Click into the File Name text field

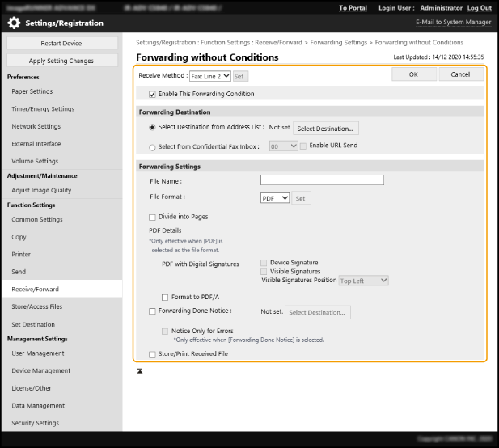point(321,180)
